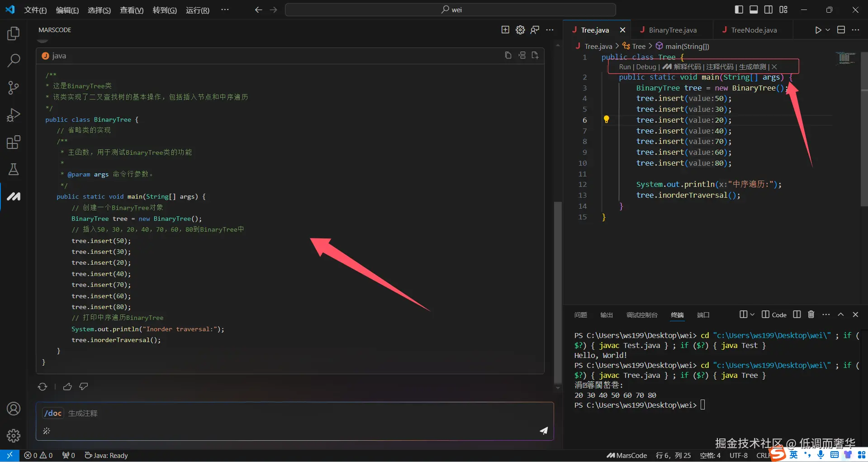Screen dimensions: 868x462
Task: Send the chat message
Action: tap(544, 430)
